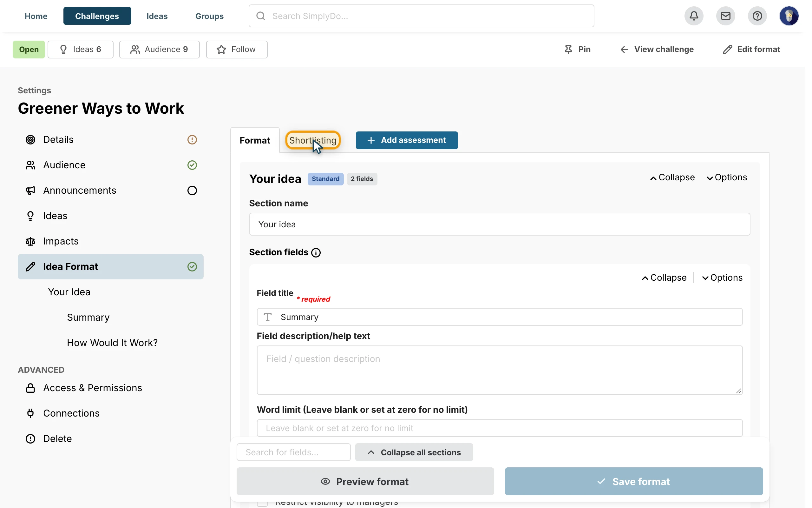Image resolution: width=812 pixels, height=508 pixels.
Task: Select the Format tab
Action: 255,140
